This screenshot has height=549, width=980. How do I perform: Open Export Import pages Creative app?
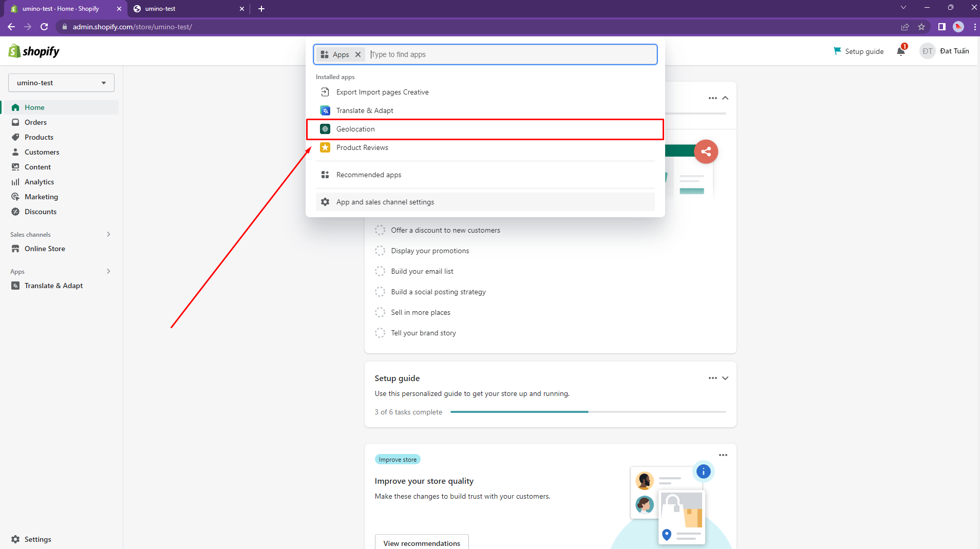(x=485, y=92)
